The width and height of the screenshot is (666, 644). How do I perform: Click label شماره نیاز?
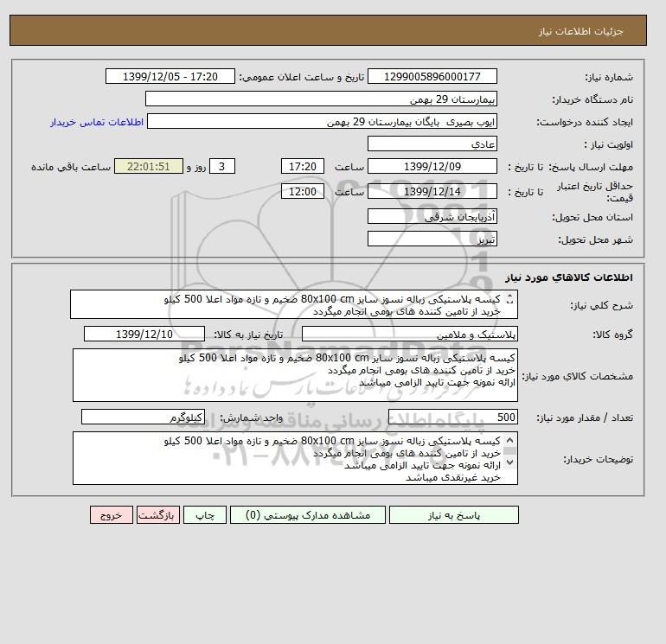point(609,77)
